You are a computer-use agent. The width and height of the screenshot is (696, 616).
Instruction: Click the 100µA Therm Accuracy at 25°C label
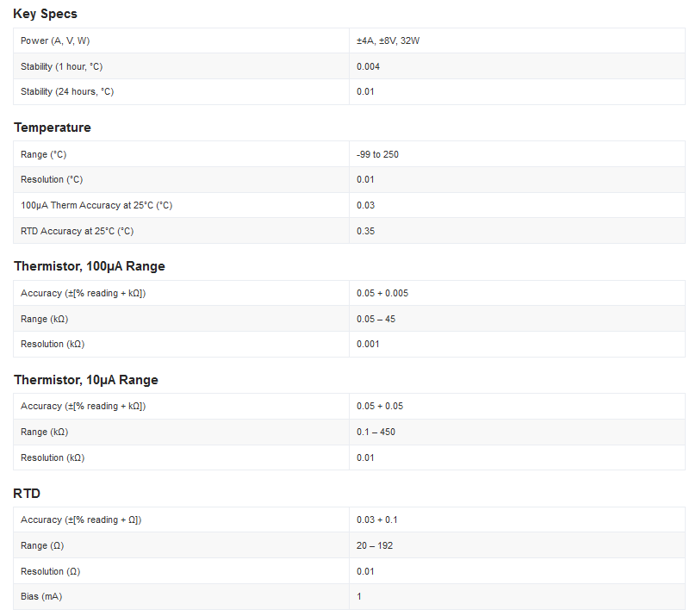point(96,205)
